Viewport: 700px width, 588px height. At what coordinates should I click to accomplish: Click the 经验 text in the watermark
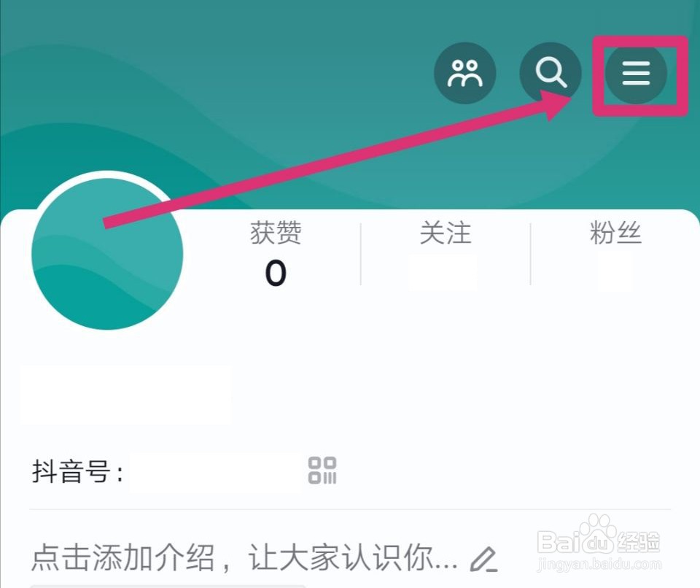tap(639, 542)
